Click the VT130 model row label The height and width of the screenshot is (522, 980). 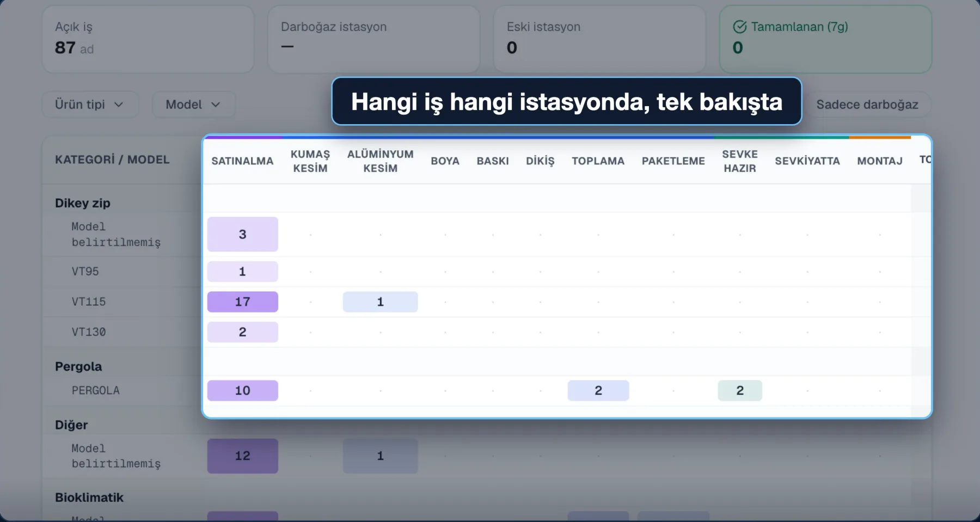(x=89, y=332)
